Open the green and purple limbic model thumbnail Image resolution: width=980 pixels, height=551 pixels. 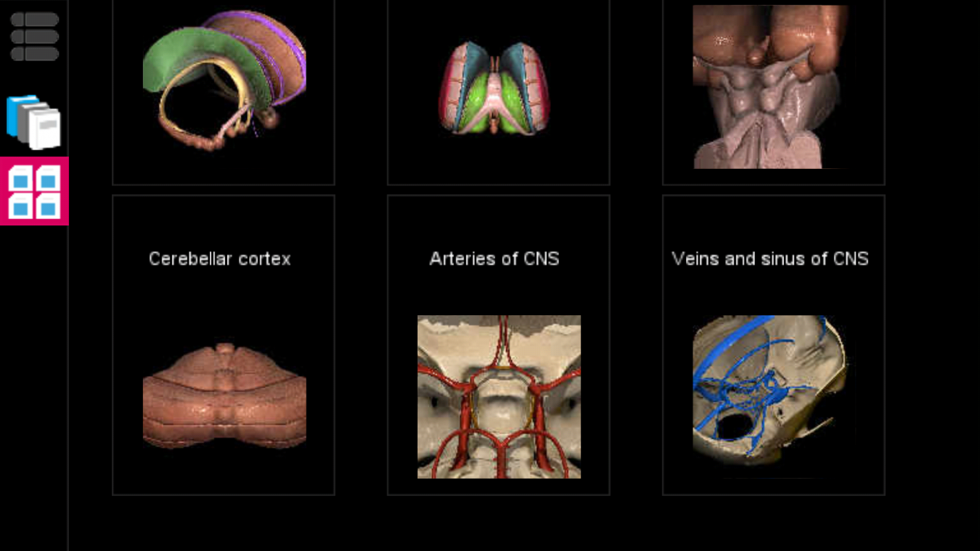(x=224, y=79)
